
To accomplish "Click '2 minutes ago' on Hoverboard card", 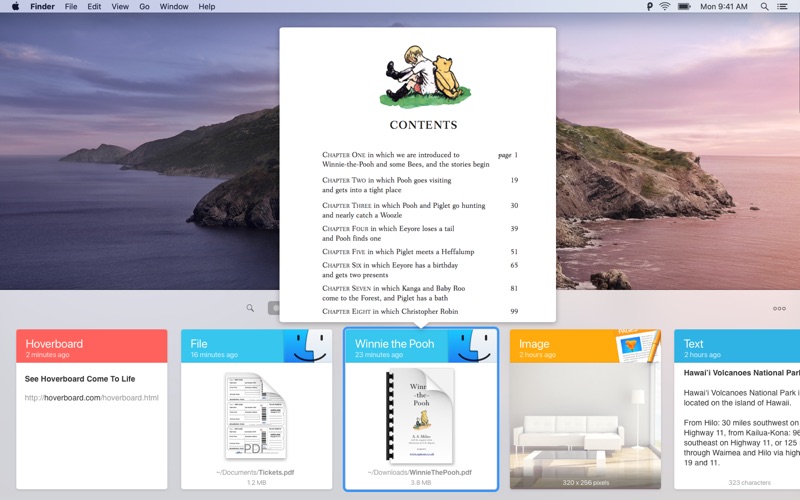I will (47, 355).
